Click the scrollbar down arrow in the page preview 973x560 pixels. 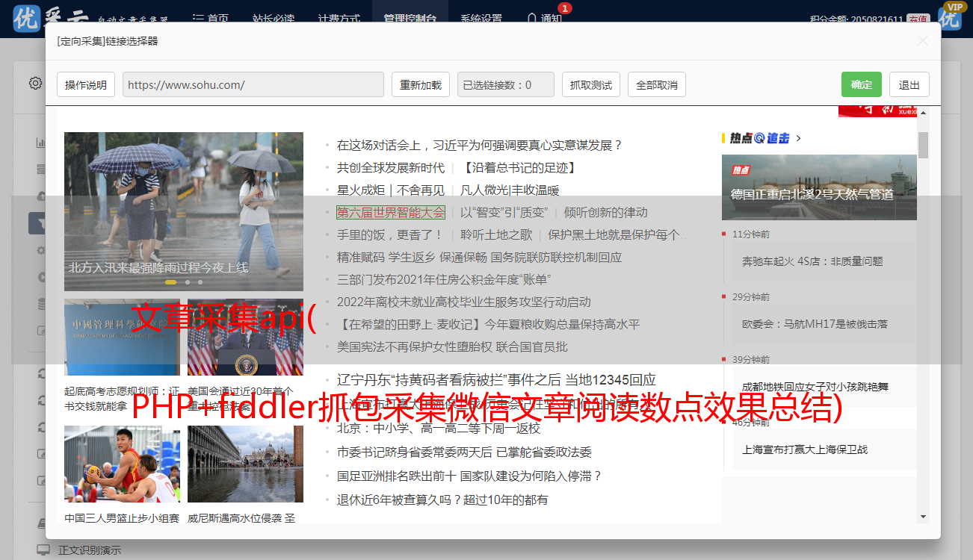point(924,516)
